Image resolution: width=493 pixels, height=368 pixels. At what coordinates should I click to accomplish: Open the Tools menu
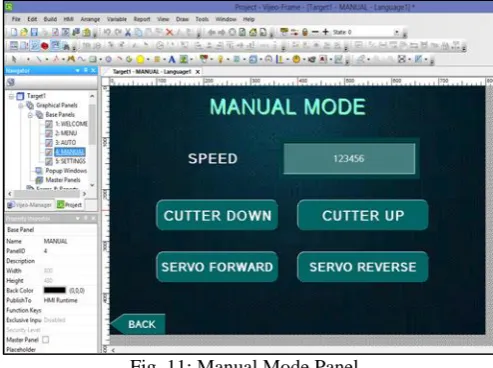[x=202, y=19]
